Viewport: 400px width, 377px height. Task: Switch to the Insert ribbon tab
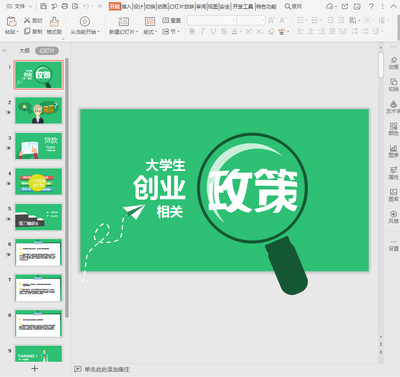[x=126, y=6]
